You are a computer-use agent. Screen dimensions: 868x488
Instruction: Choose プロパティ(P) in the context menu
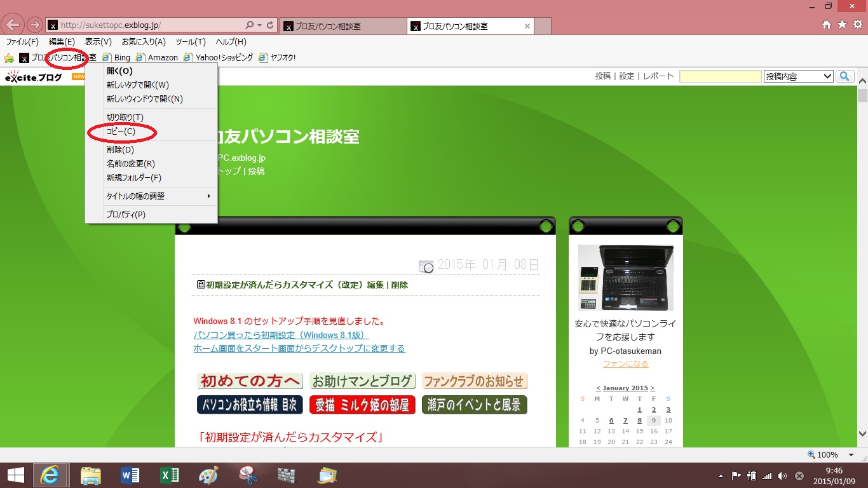click(151, 215)
